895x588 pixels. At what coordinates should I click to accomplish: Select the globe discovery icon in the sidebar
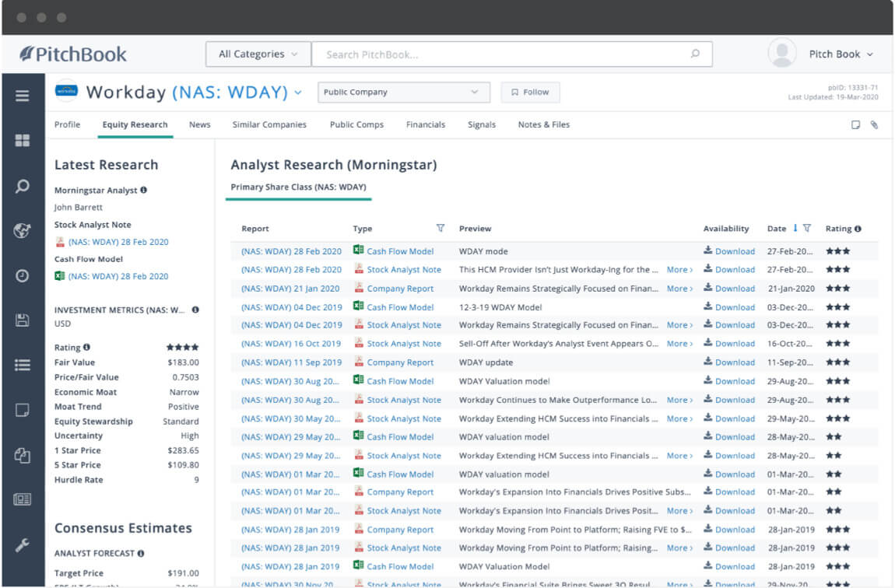[21, 230]
